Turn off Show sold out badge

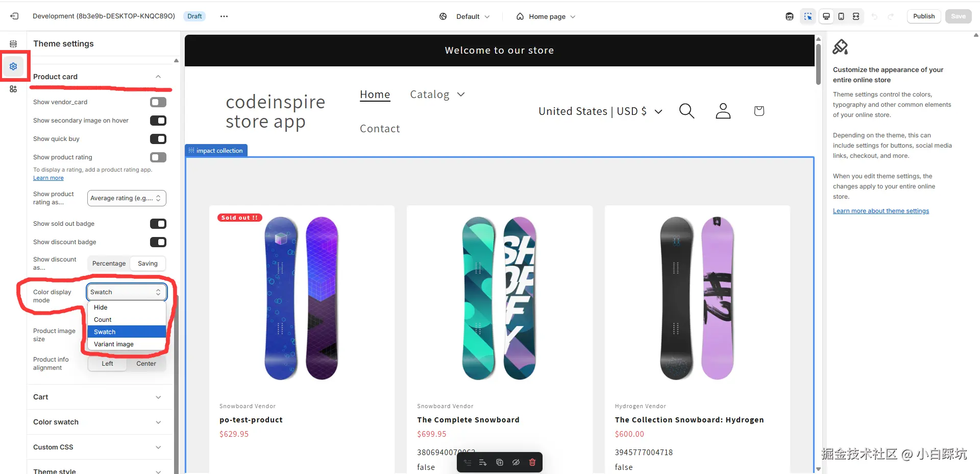point(158,224)
